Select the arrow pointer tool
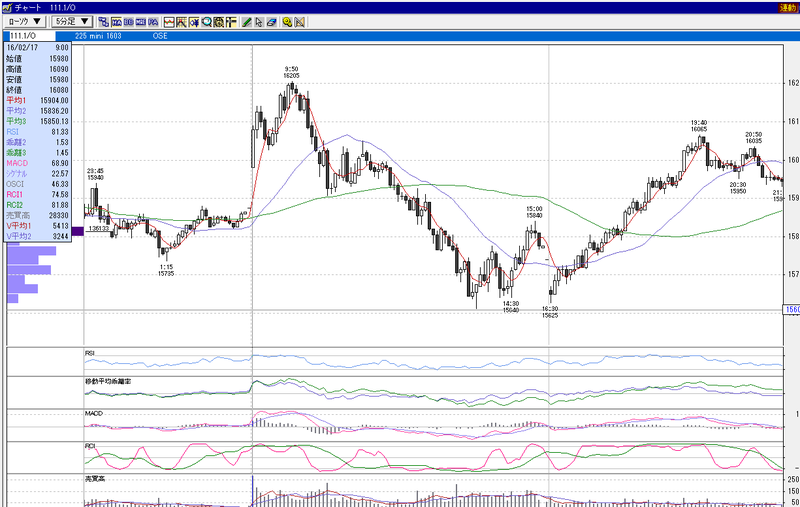Viewport: 800px width, 507px height. (x=259, y=22)
